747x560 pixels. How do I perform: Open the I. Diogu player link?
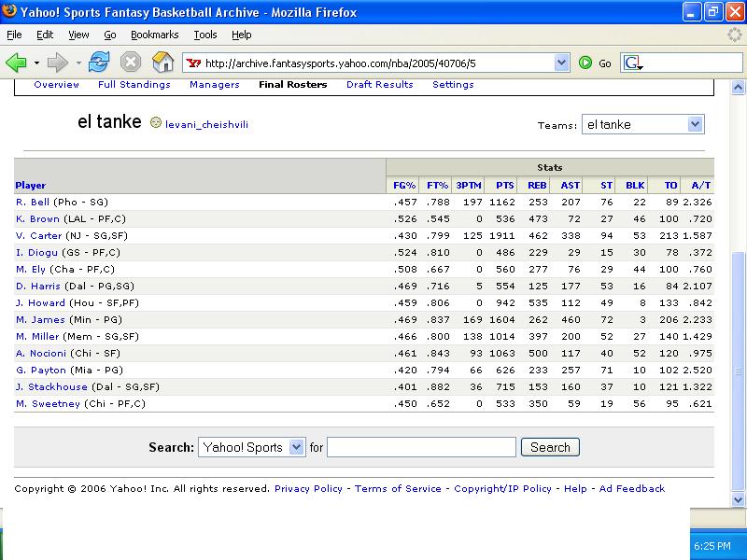click(x=36, y=252)
